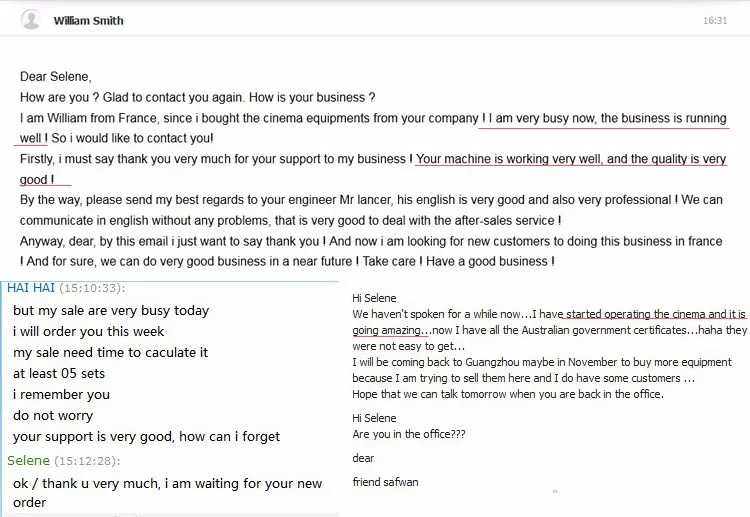Click the "at least 05 sets" message
750x517 pixels.
tap(59, 374)
